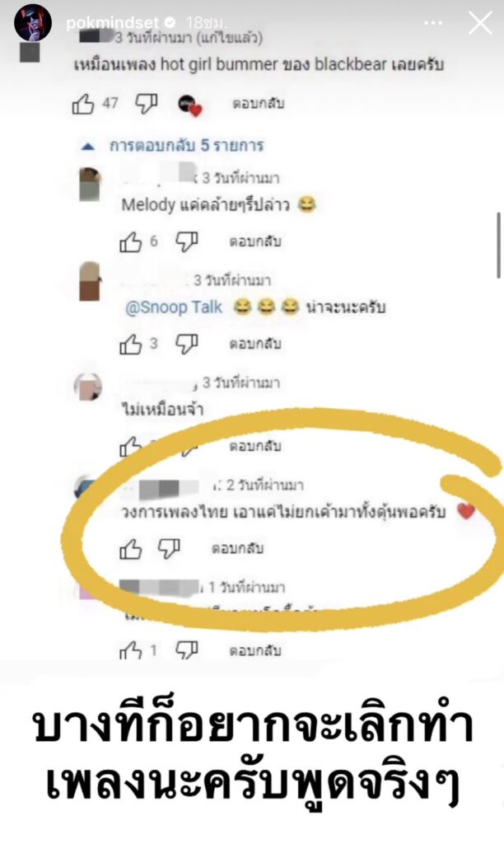Dislike the hot girl bummer comment
This screenshot has height=844, width=504.
(x=146, y=103)
